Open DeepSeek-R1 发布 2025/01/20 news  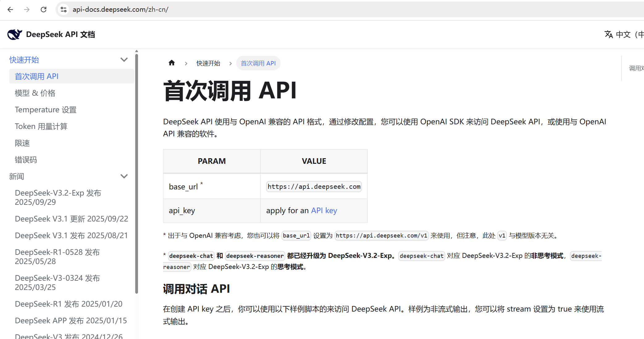(69, 304)
